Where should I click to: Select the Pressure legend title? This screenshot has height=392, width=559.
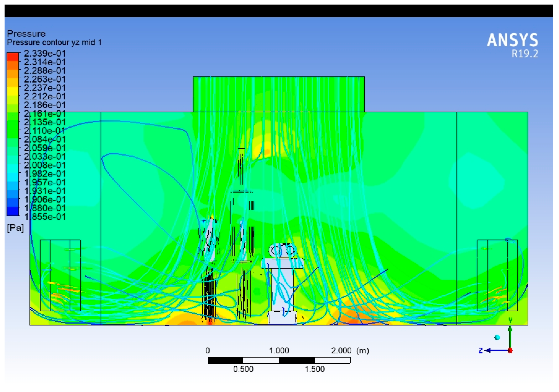point(26,34)
